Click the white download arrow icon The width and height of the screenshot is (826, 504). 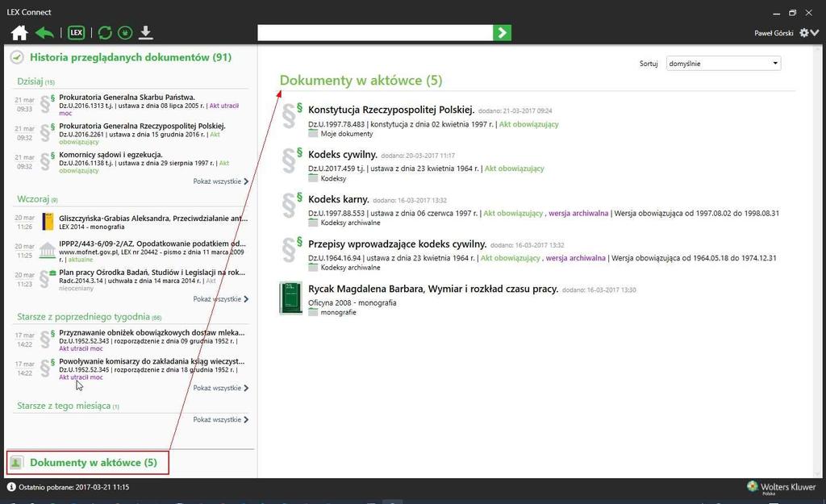146,32
